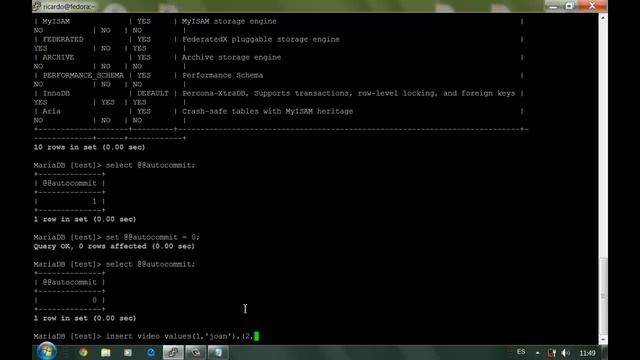Click the autocommit result value 1

[x=94, y=201]
